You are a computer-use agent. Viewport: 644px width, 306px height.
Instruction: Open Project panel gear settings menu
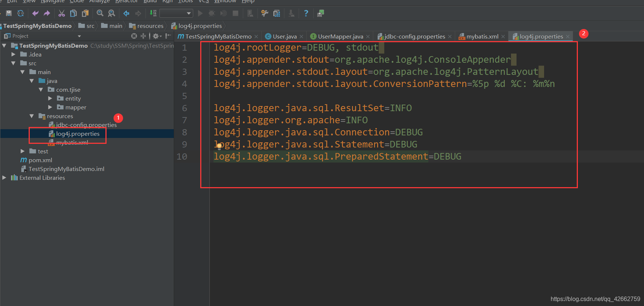(x=157, y=36)
